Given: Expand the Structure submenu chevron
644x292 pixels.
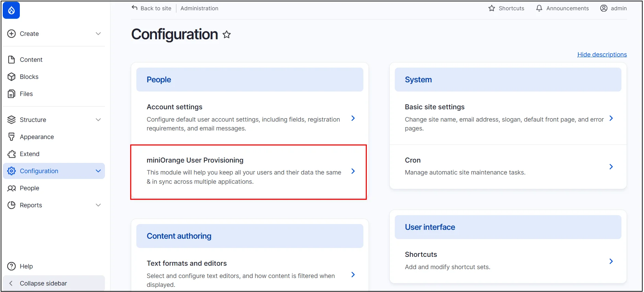Looking at the screenshot, I should click(x=98, y=120).
